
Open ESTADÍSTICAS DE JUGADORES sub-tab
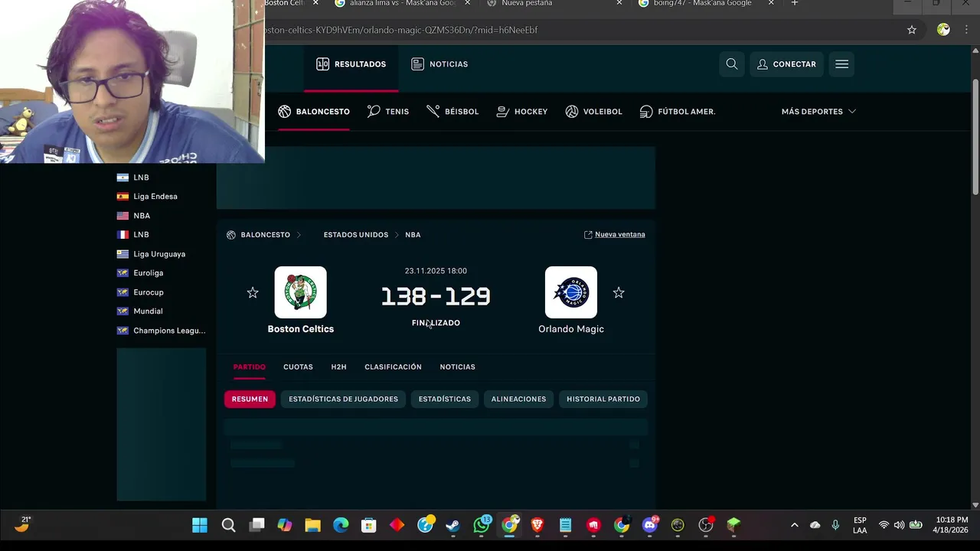pyautogui.click(x=343, y=399)
